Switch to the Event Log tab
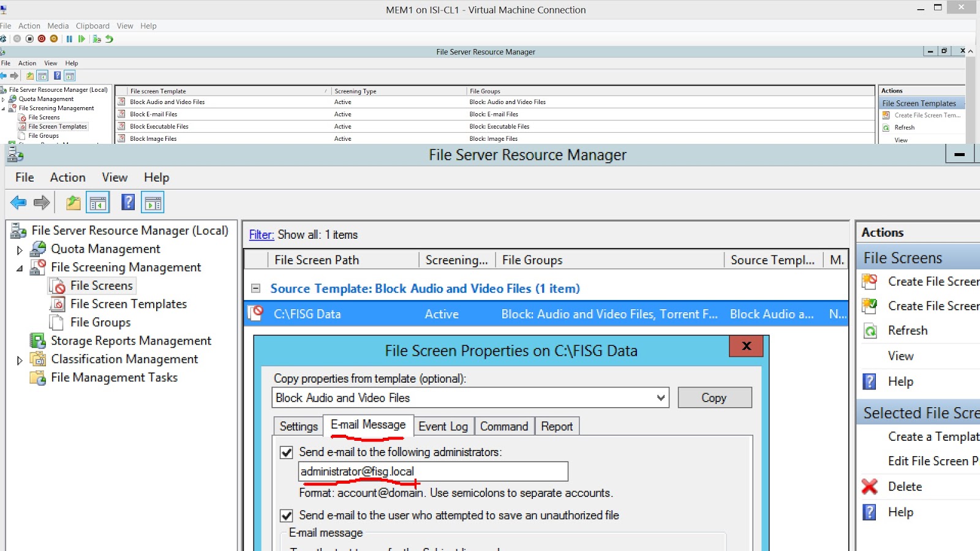The height and width of the screenshot is (551, 980). 443,426
